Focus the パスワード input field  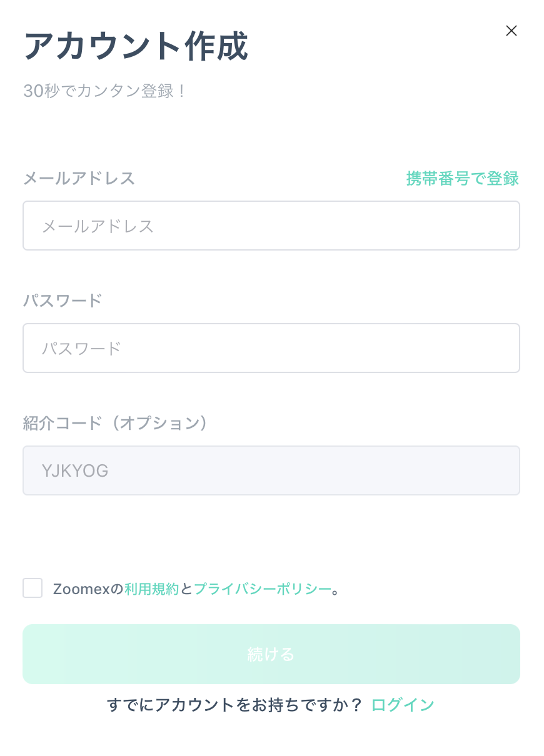(271, 348)
